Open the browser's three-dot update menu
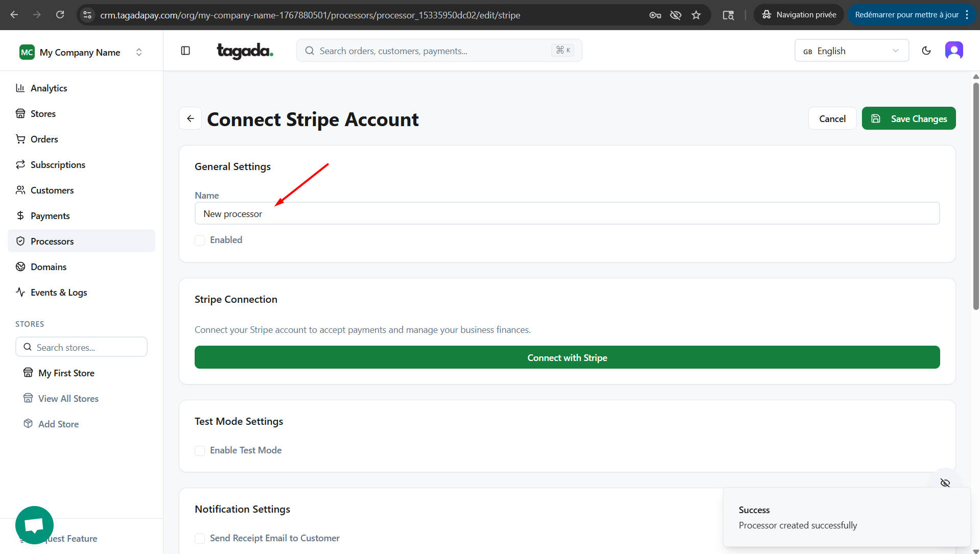 point(967,15)
